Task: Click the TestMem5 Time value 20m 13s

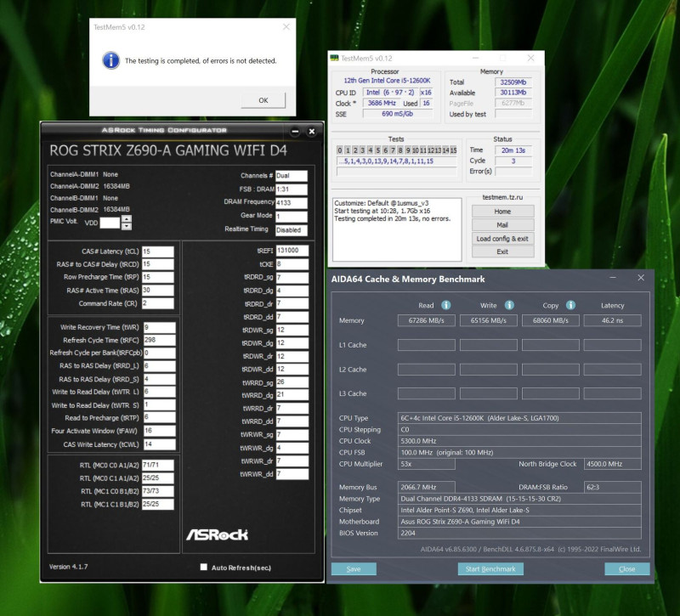Action: [513, 150]
